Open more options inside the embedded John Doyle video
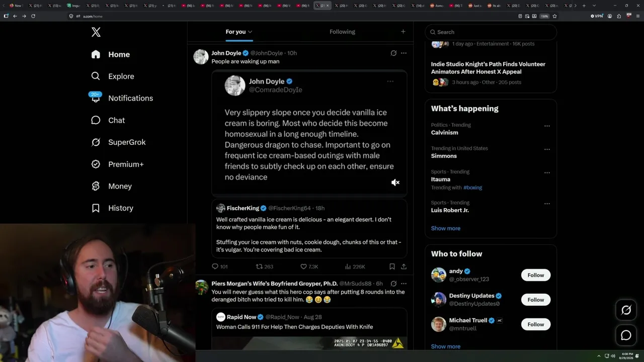 (390, 81)
